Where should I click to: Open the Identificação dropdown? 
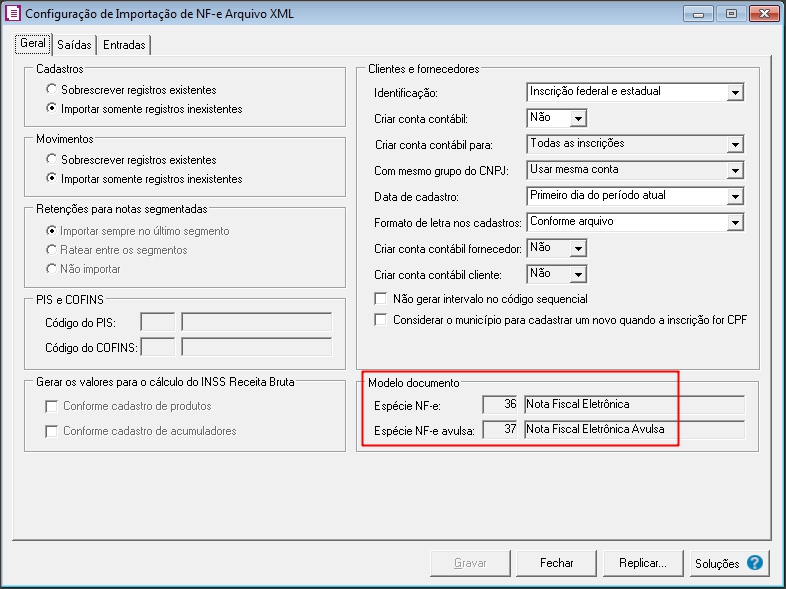click(x=735, y=93)
